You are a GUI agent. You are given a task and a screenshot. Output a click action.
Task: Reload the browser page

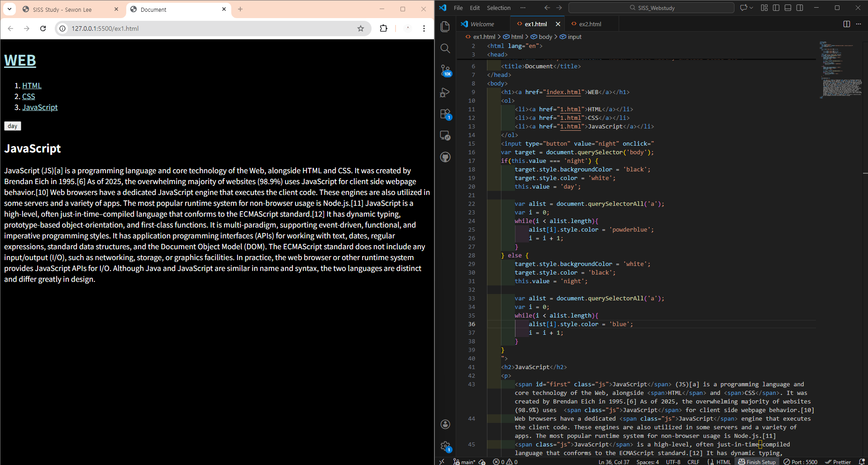pyautogui.click(x=43, y=28)
